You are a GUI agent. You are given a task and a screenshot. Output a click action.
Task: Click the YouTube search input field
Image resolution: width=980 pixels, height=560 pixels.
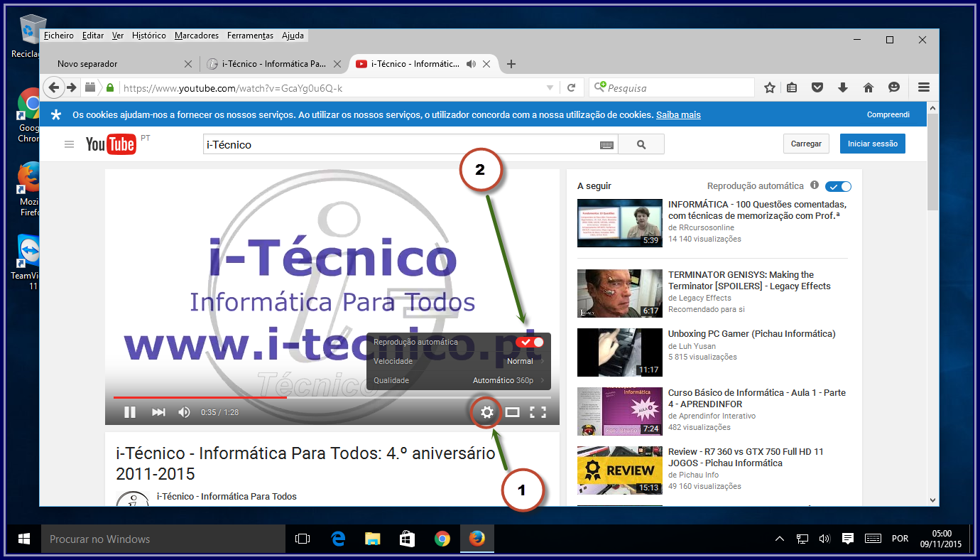410,144
